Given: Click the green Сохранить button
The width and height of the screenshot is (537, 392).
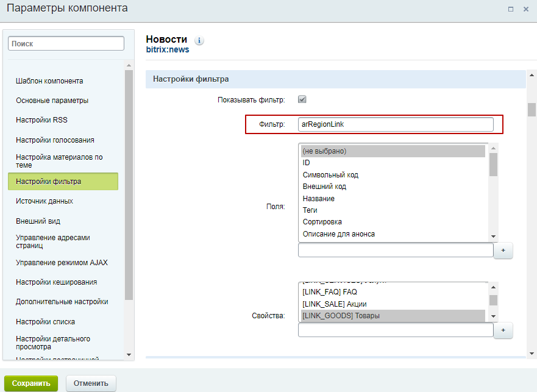Looking at the screenshot, I should (31, 383).
